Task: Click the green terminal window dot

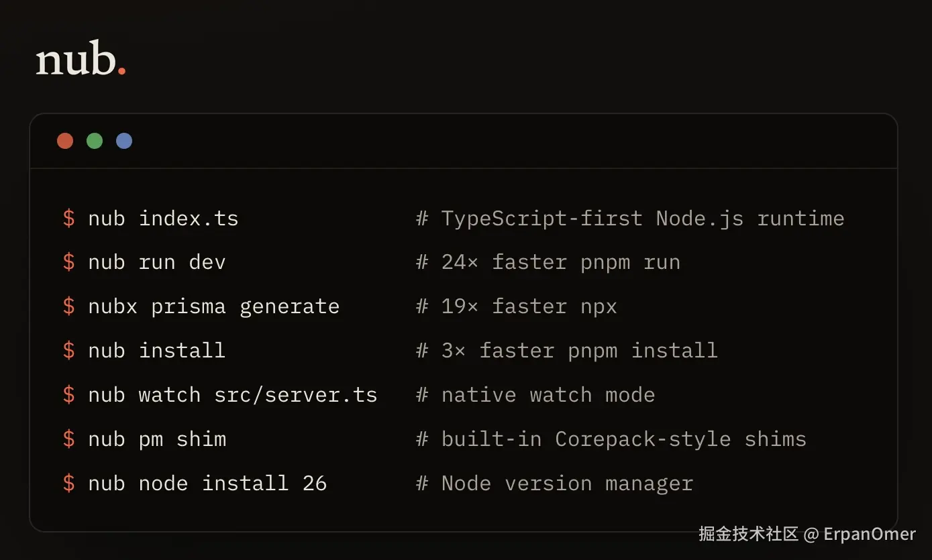Action: [x=95, y=141]
